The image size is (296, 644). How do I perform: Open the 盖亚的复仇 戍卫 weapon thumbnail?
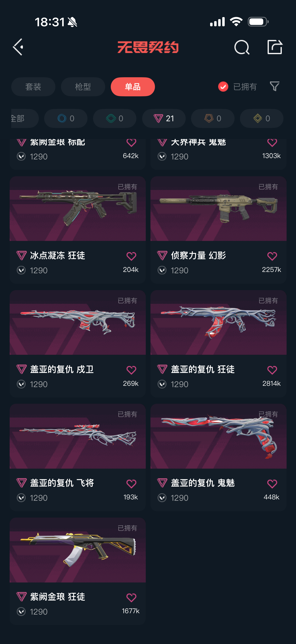click(x=78, y=322)
